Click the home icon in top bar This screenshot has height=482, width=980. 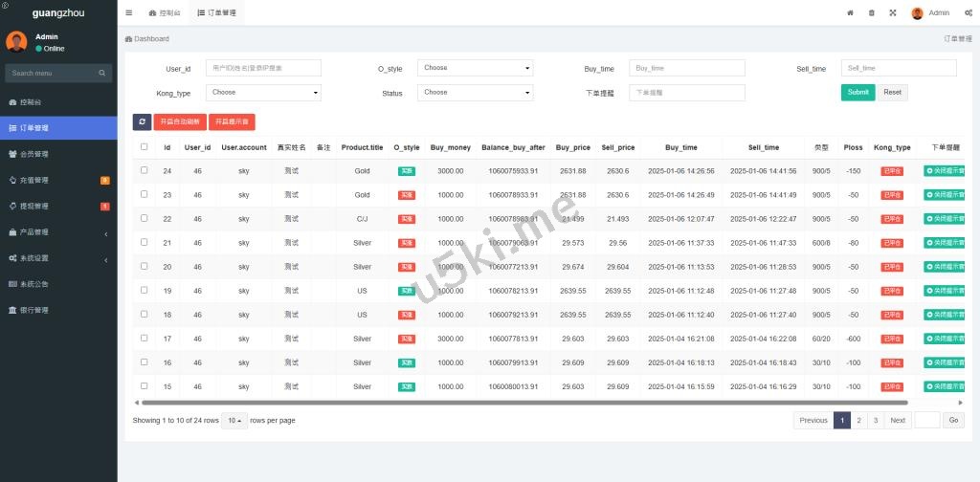850,13
